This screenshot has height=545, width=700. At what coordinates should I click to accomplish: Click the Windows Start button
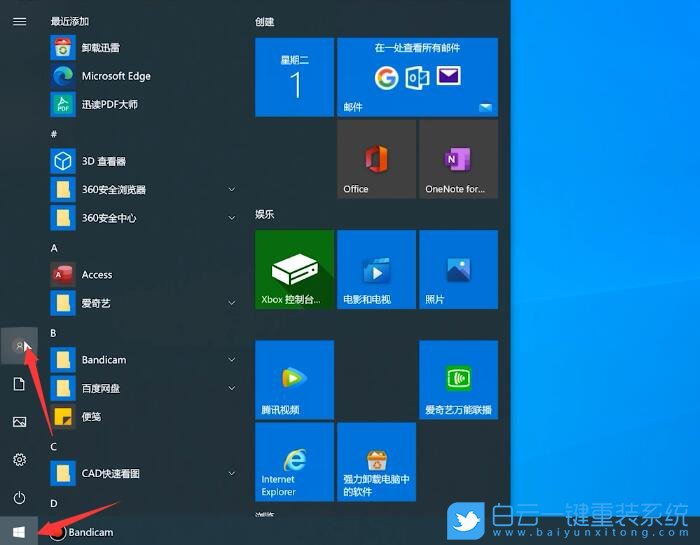pos(19,532)
